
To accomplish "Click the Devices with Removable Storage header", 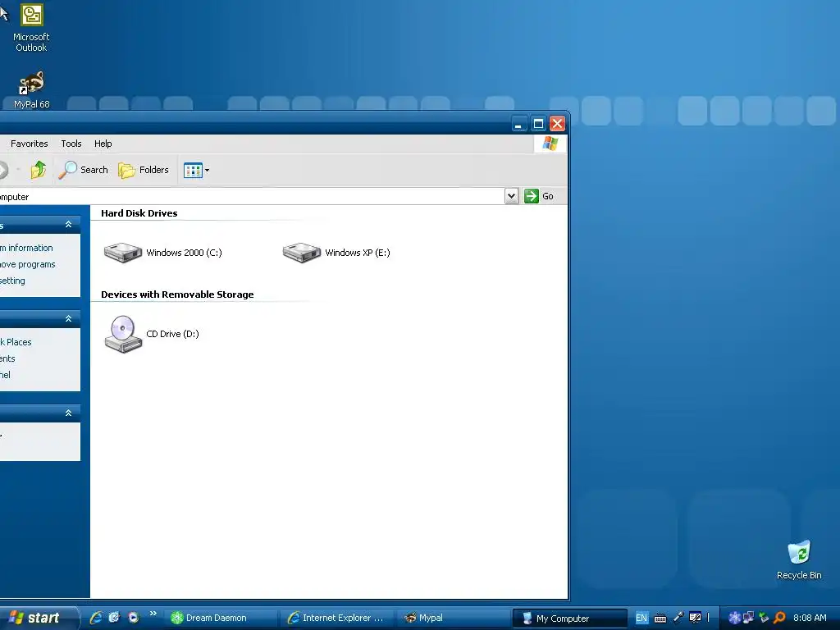I will click(x=177, y=294).
